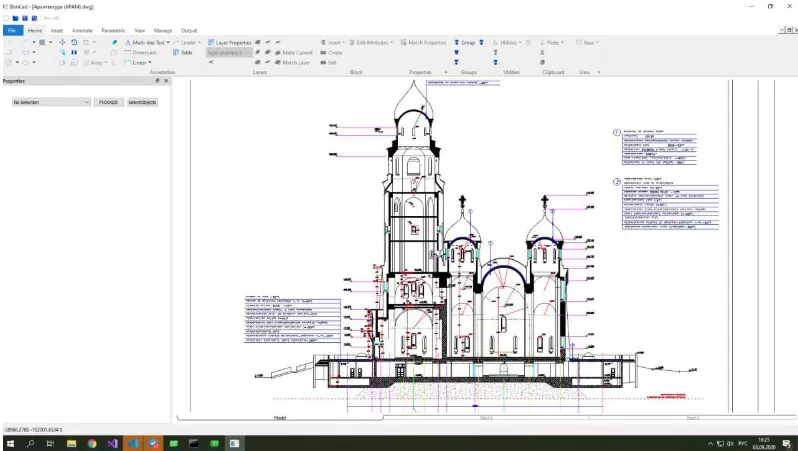Expand the Base view dropdown
The image size is (798, 451).
[597, 43]
